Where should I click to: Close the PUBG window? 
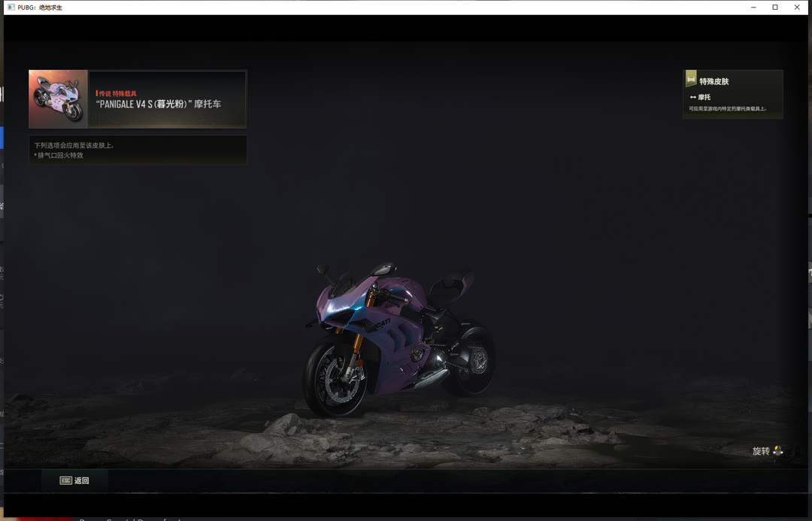coord(797,8)
